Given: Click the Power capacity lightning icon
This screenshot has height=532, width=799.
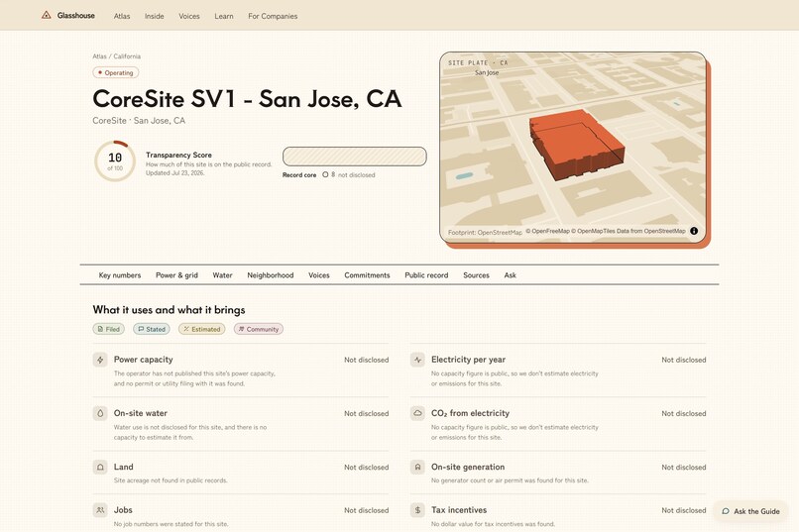Looking at the screenshot, I should [x=100, y=360].
